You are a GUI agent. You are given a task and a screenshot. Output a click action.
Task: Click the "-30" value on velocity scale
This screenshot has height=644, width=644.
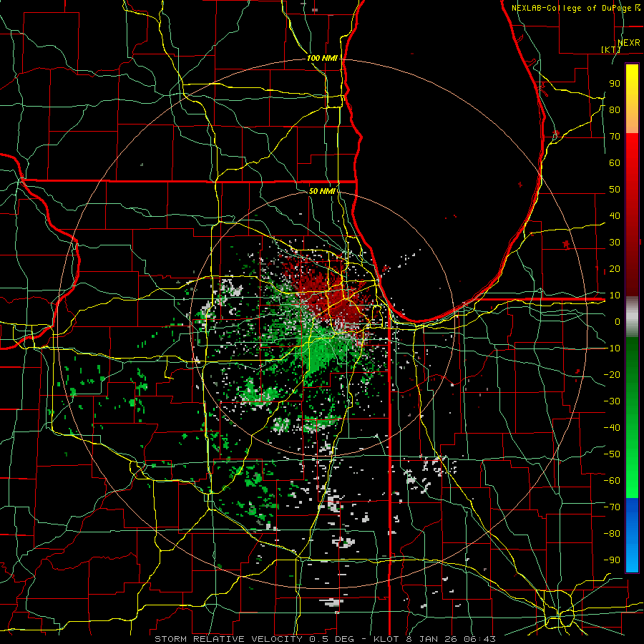point(612,401)
